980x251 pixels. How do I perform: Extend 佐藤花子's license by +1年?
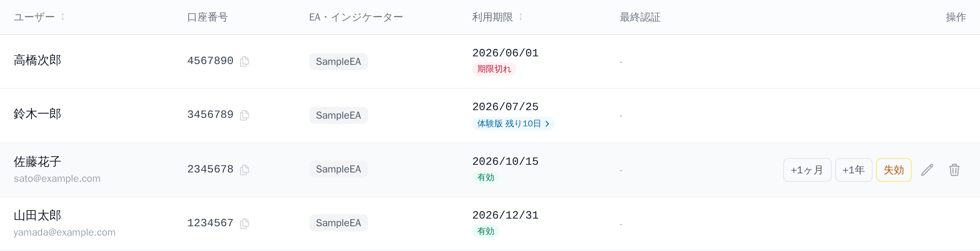853,170
